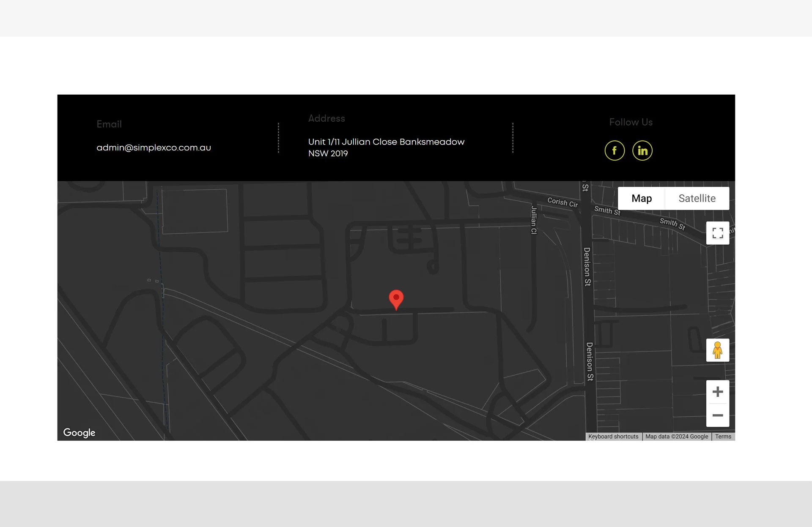Click the red location pin
Viewport: 812px width, 527px height.
[396, 300]
